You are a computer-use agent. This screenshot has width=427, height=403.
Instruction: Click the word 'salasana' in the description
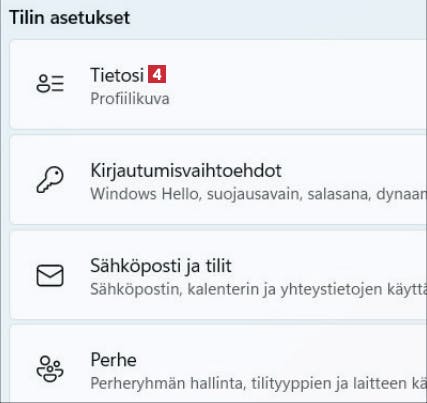(x=339, y=194)
